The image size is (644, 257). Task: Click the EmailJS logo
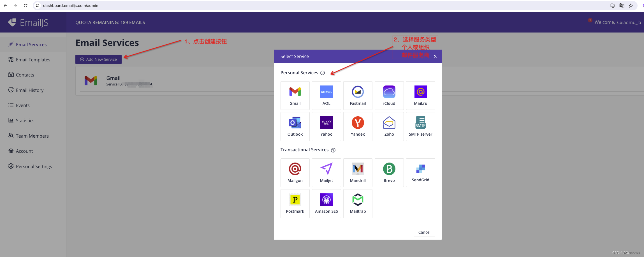pos(28,22)
